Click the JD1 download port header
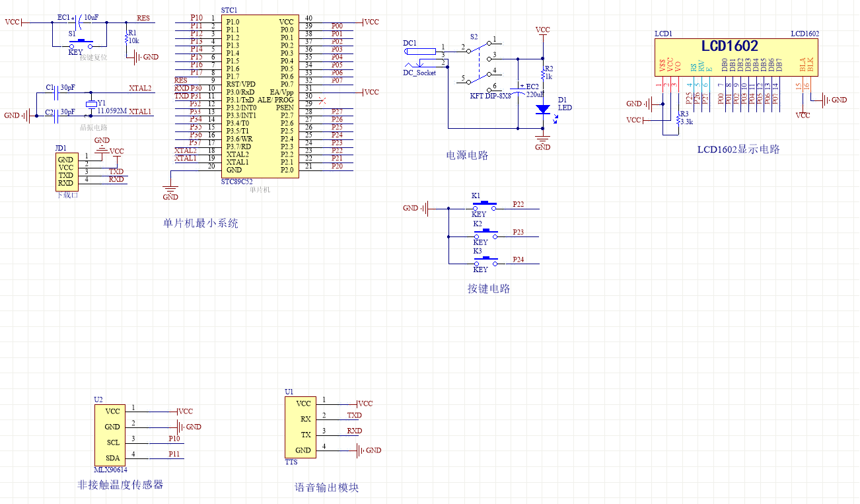This screenshot has width=860, height=504. [66, 171]
